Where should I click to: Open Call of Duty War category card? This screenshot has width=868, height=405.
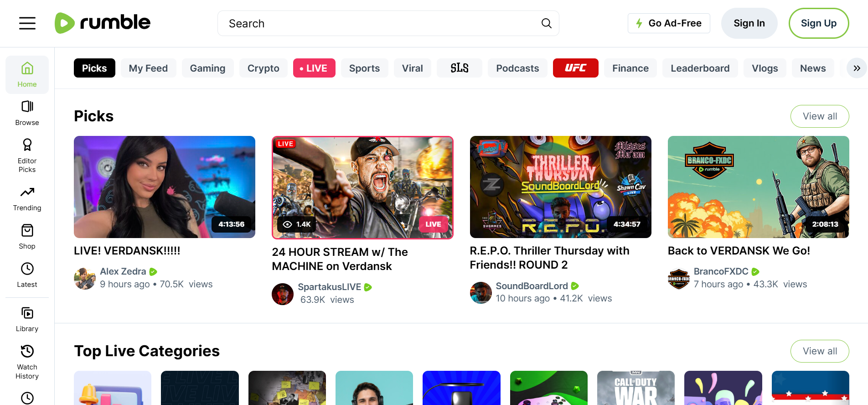coord(635,388)
